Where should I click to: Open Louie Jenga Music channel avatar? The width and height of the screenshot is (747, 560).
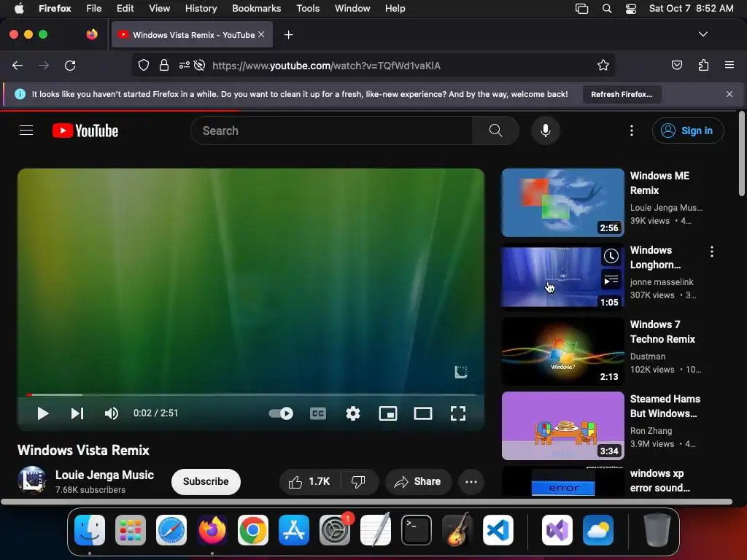coord(32,480)
